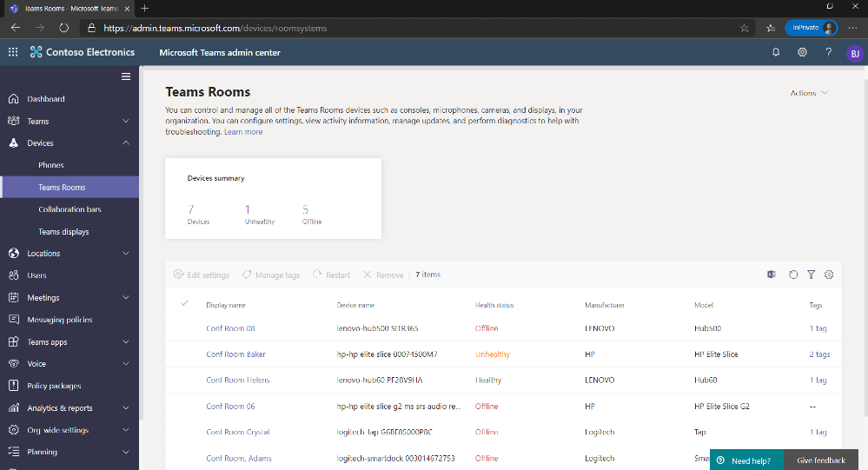
Task: Click the Policy packages icon
Action: 14,386
